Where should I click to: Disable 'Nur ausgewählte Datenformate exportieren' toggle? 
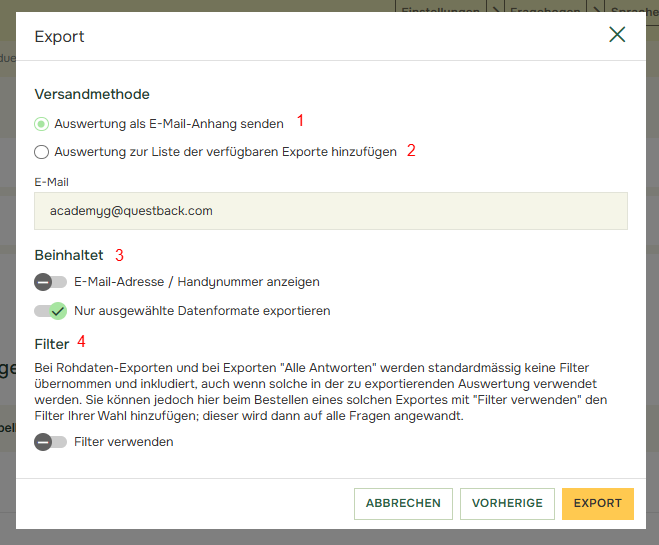50,311
